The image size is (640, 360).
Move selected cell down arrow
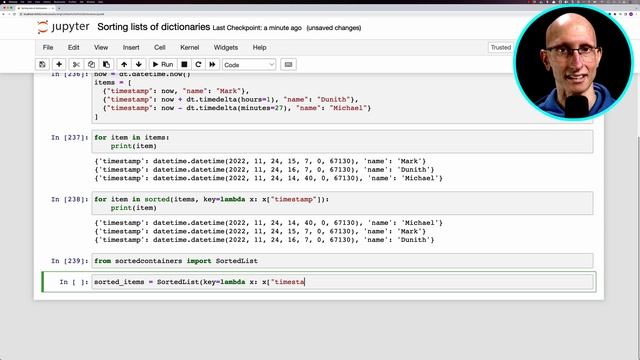139,64
